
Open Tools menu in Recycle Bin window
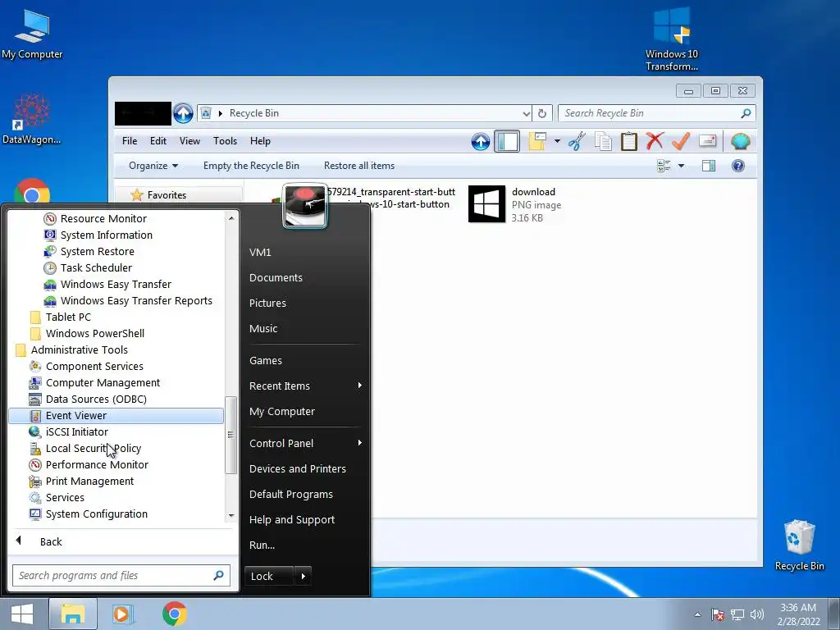click(225, 141)
